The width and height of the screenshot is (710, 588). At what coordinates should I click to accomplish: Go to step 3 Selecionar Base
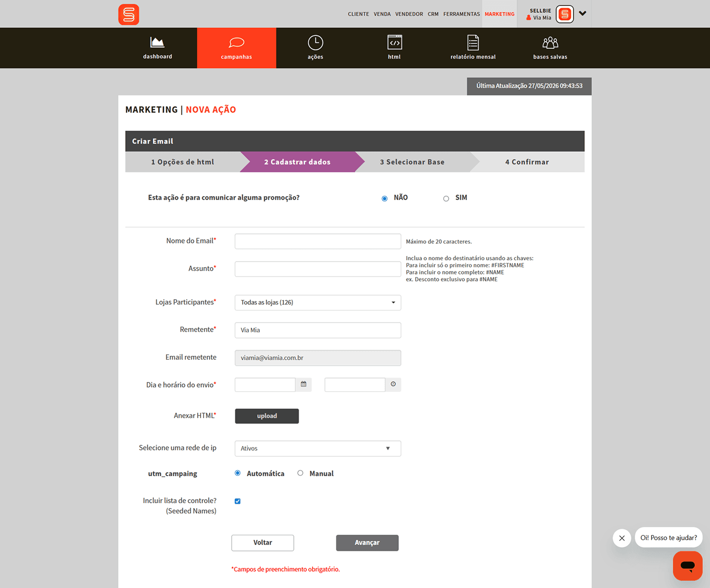(412, 162)
